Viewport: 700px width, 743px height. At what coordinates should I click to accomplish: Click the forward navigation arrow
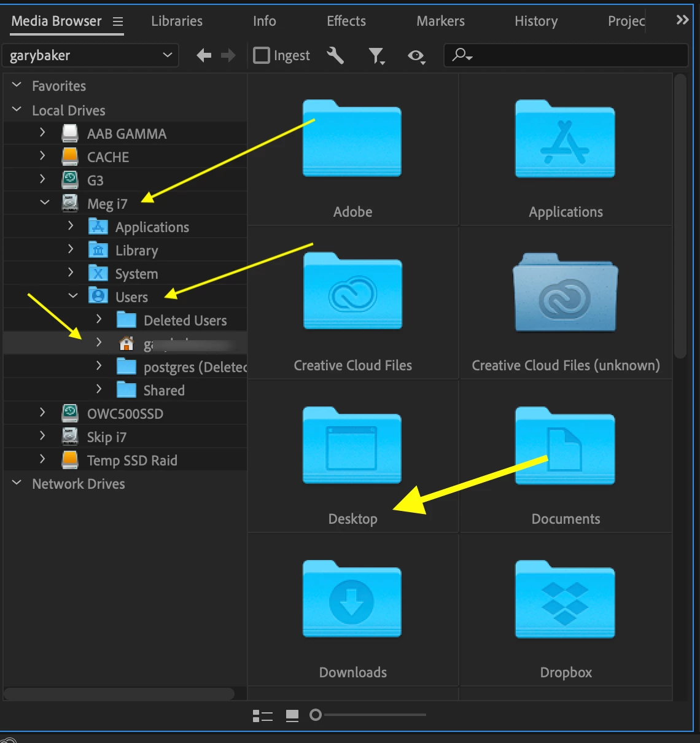tap(228, 56)
